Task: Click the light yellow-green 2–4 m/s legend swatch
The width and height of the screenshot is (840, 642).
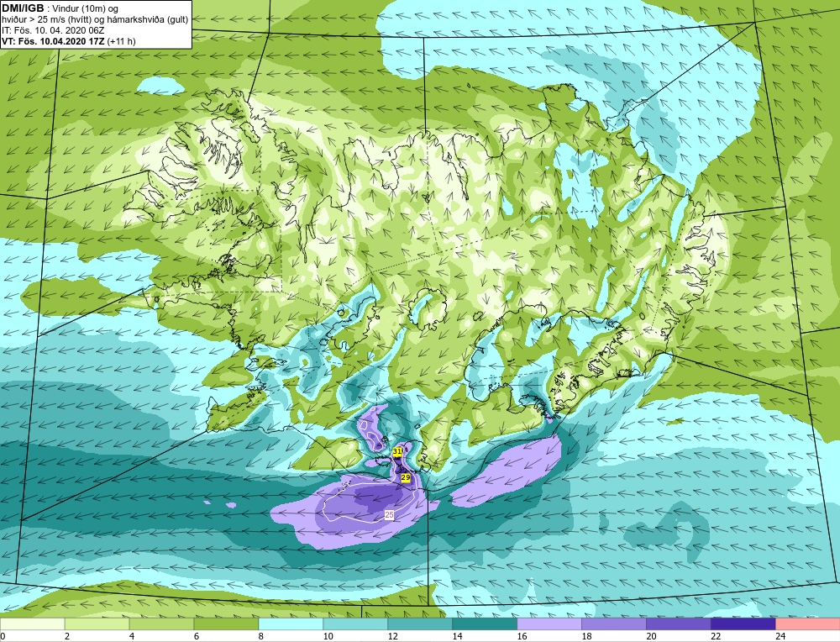Action: click(x=97, y=624)
